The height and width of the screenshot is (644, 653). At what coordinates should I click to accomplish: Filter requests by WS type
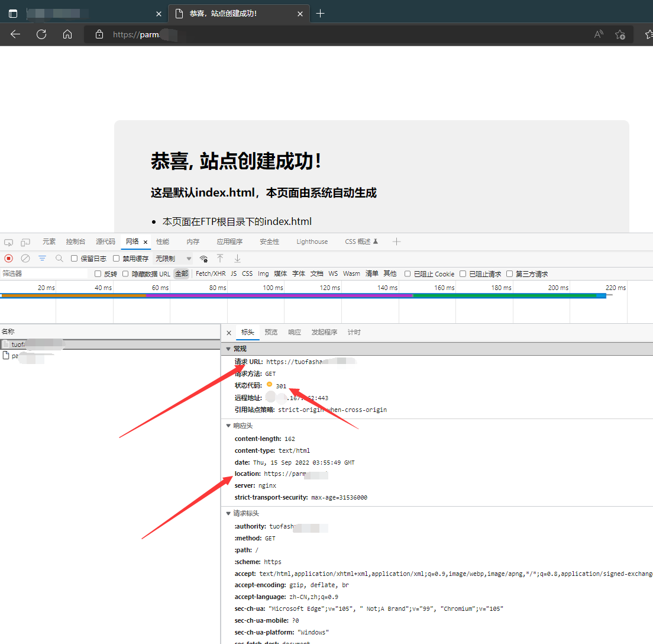333,274
